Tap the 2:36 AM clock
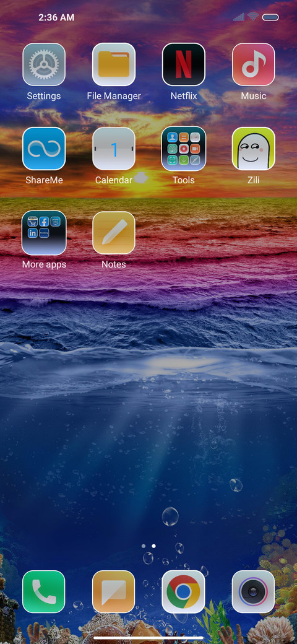Screen dimensions: 297x644 tap(56, 17)
